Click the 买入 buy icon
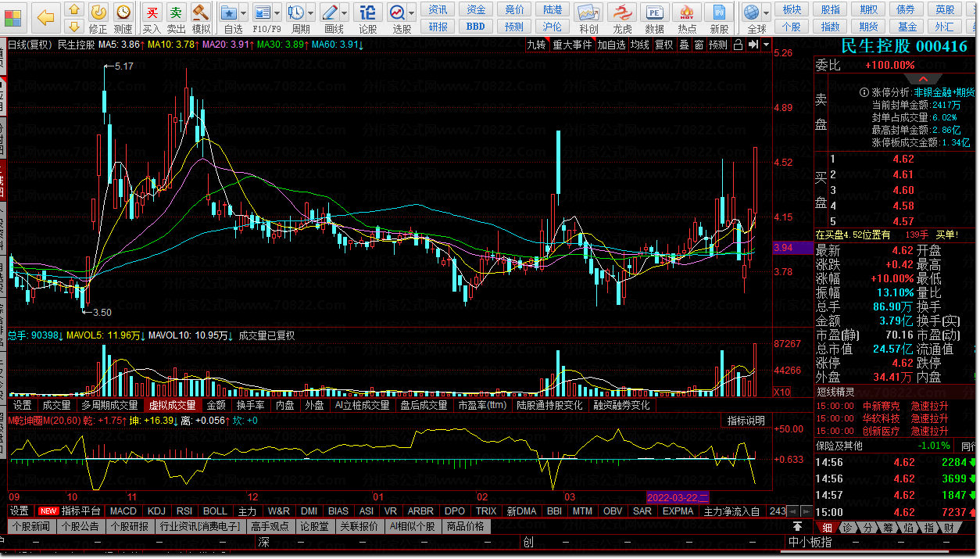The image size is (980, 559). 152,18
